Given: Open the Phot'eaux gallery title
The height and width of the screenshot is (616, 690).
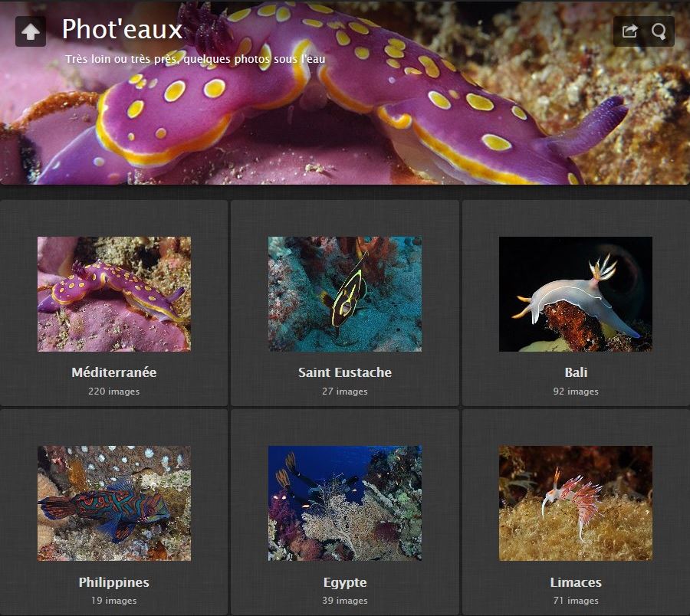Looking at the screenshot, I should coord(122,29).
